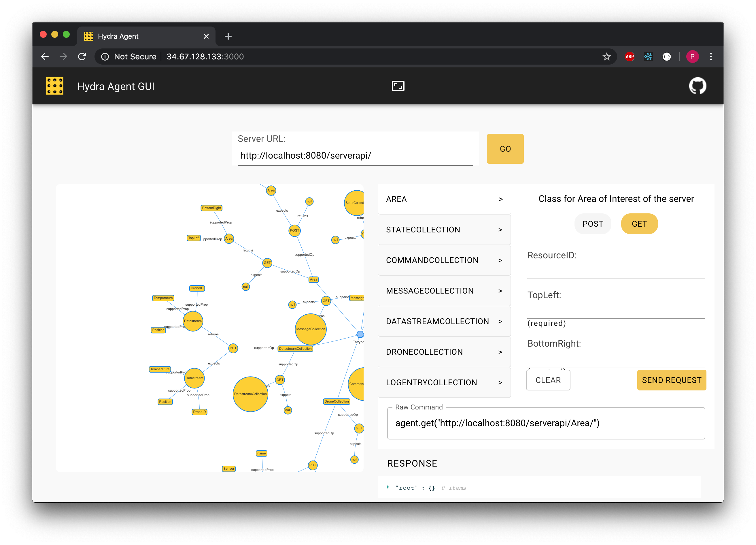Click the blue Entrypoint hexagon node
The image size is (756, 545).
(360, 334)
